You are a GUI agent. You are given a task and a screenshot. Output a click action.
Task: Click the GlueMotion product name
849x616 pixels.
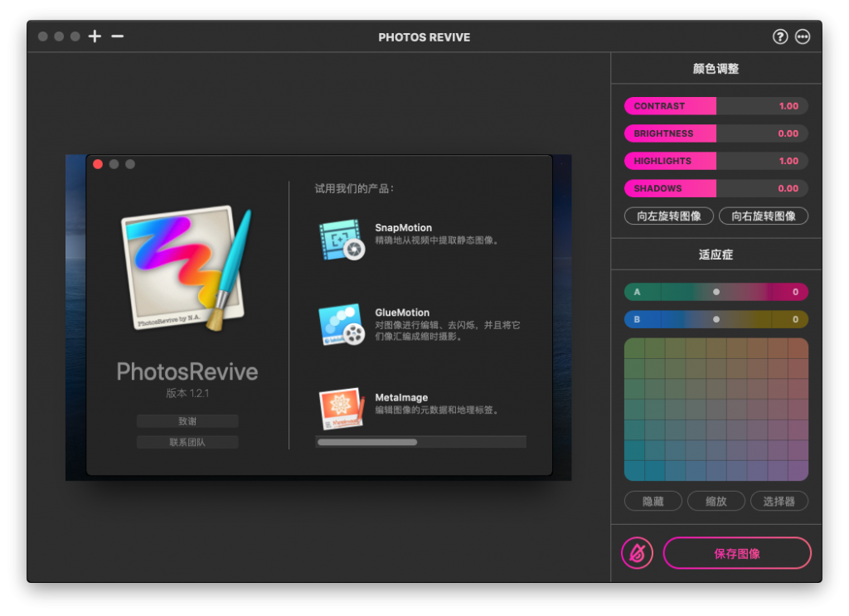402,313
